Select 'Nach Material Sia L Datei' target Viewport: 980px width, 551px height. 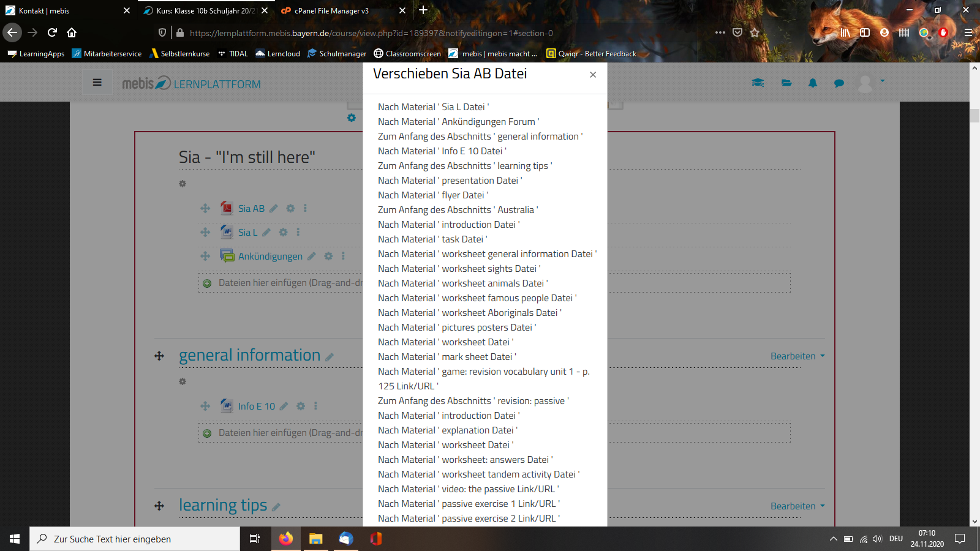(x=433, y=107)
